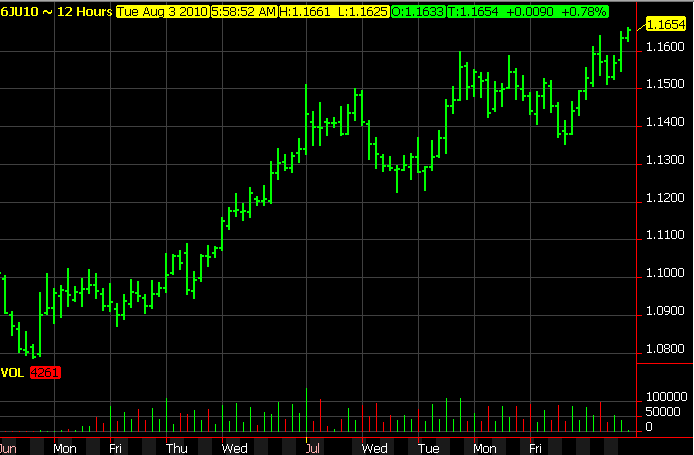694x455 pixels.
Task: Select the 6JU10 ~ 12 Hours chart title
Action: click(x=56, y=12)
